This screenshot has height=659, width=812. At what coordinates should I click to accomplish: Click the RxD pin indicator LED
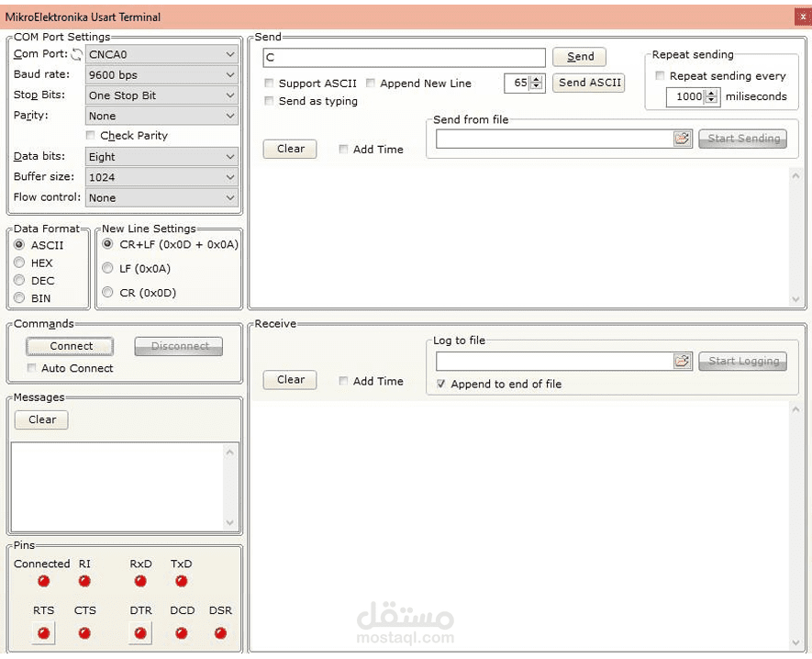click(140, 581)
